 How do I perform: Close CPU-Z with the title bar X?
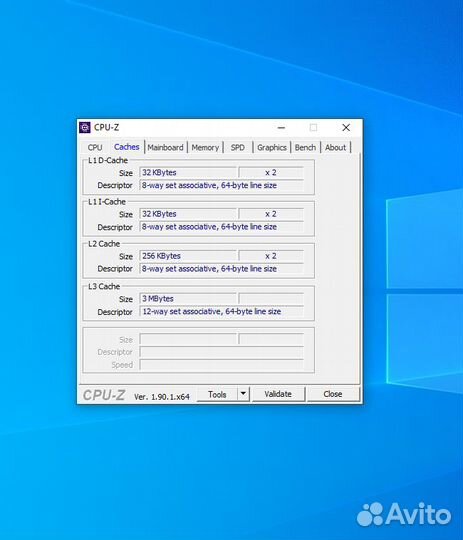pos(346,128)
